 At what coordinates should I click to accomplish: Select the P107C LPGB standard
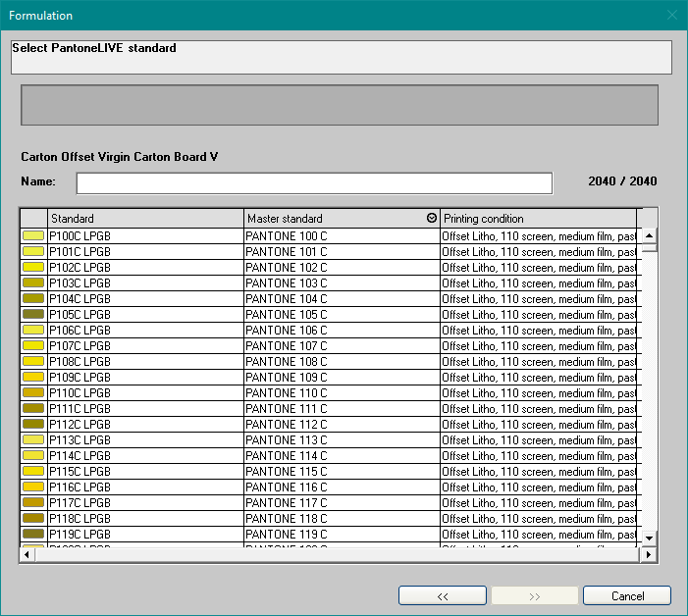[145, 346]
